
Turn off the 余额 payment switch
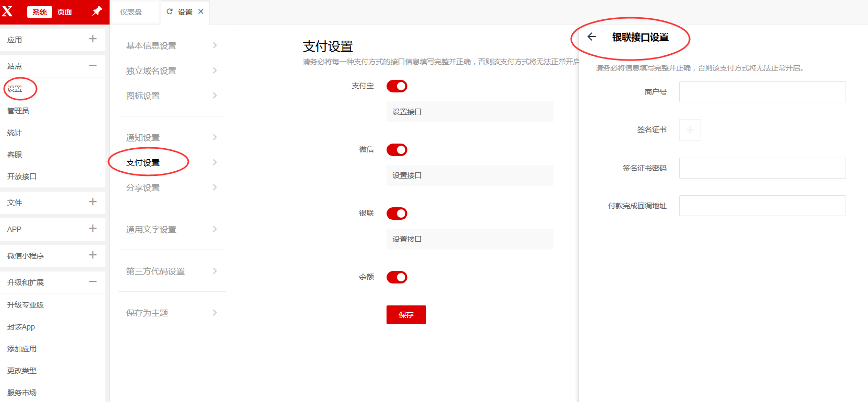[397, 277]
